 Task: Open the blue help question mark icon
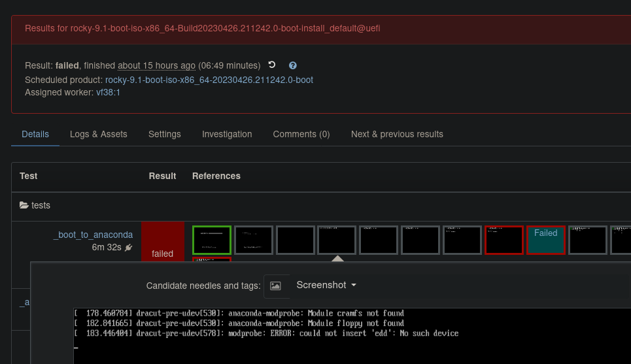(293, 65)
